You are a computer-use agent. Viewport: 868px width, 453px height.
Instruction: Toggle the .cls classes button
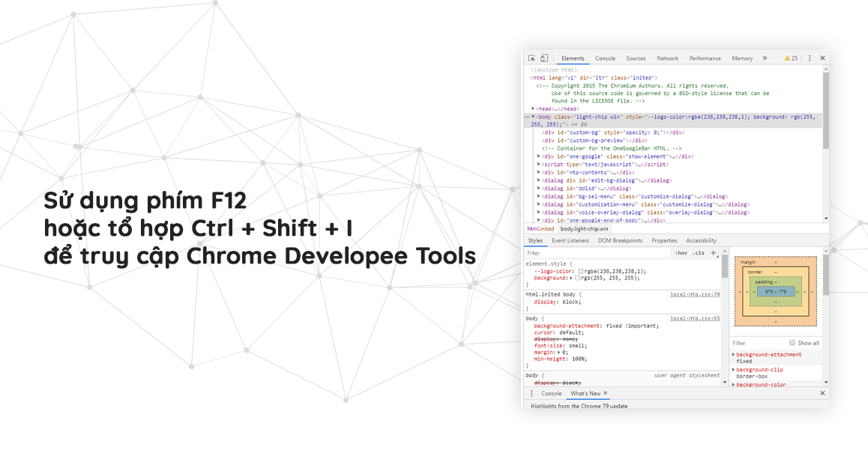pos(699,253)
